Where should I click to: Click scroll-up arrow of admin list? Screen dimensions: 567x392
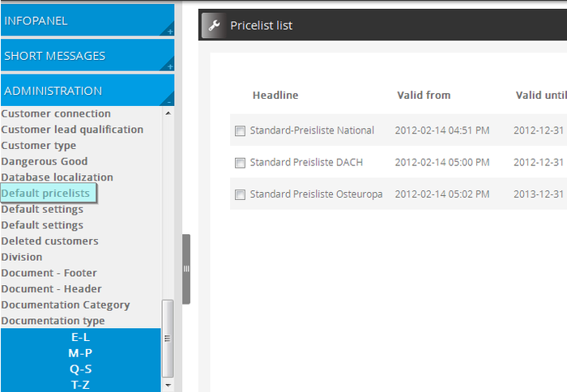[168, 113]
